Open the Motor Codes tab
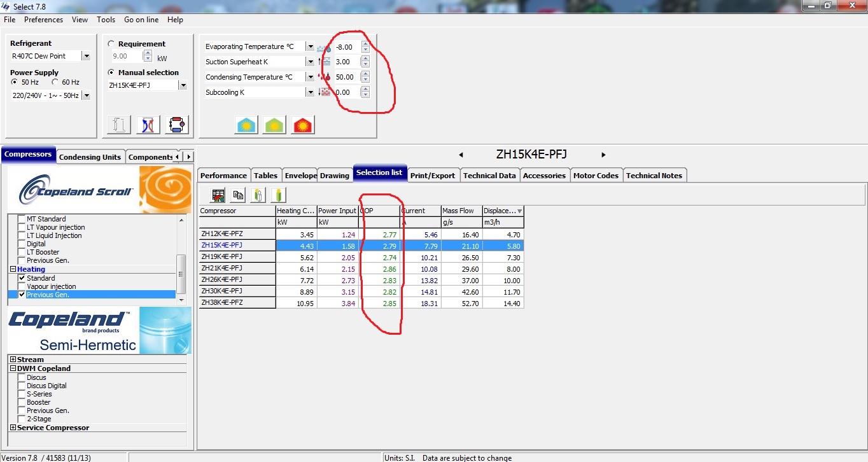The width and height of the screenshot is (868, 462). [x=596, y=176]
